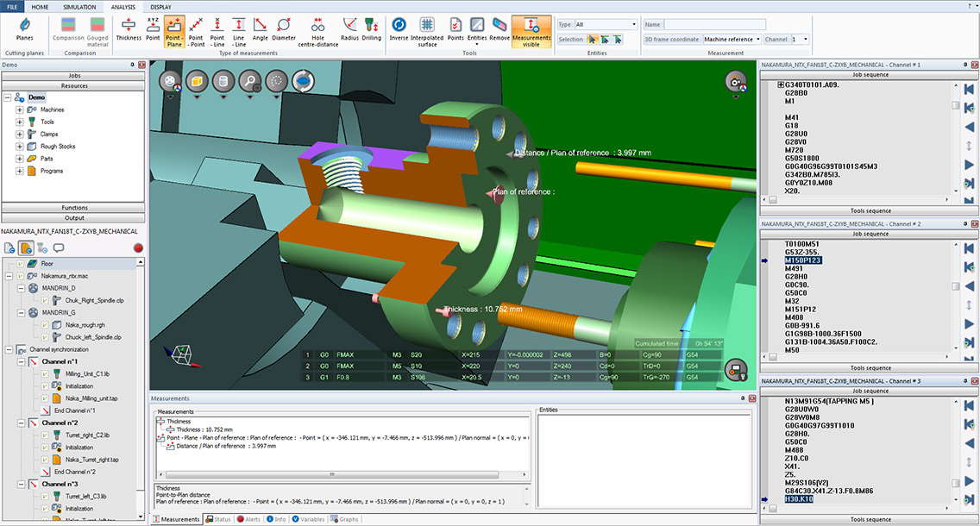The width and height of the screenshot is (980, 526).
Task: Switch to the SIMULATION ribbon tab
Action: [x=79, y=6]
